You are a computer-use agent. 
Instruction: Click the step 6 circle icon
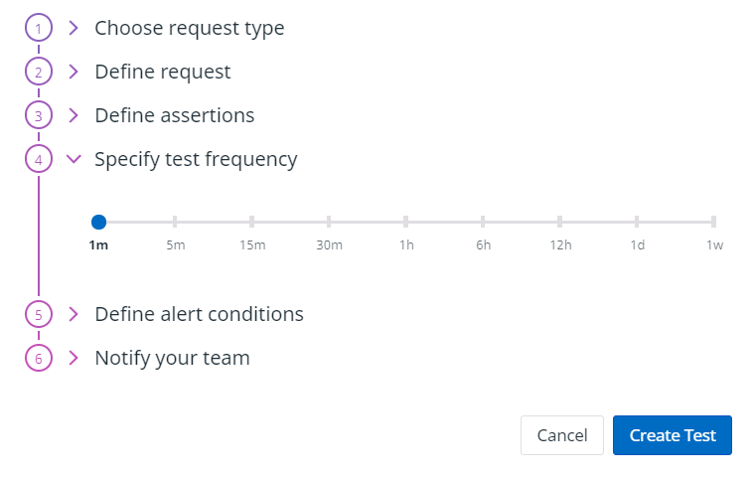[x=38, y=358]
